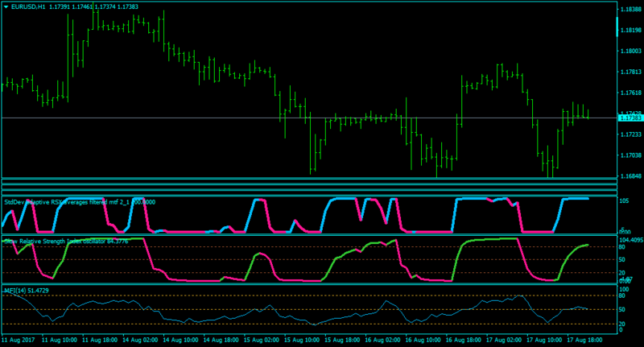This screenshot has width=644, height=347.
Task: Select level 20 in Slow RSI panel
Action: 621,273
